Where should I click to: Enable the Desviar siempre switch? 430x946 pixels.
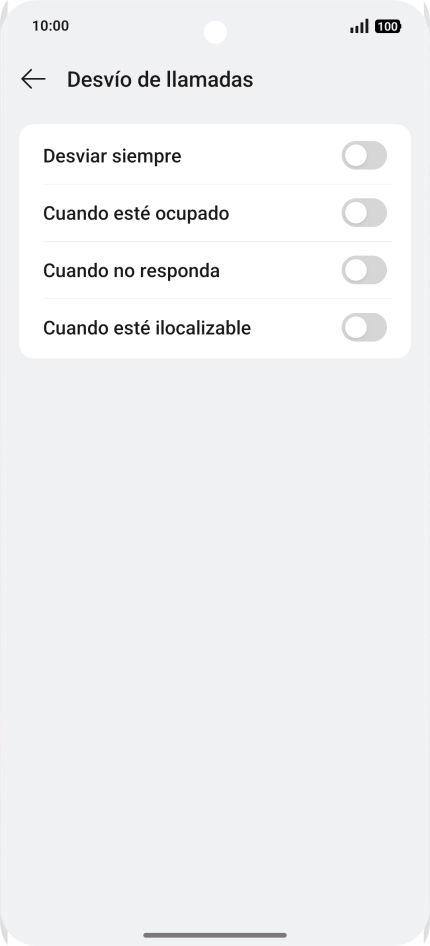pos(364,156)
